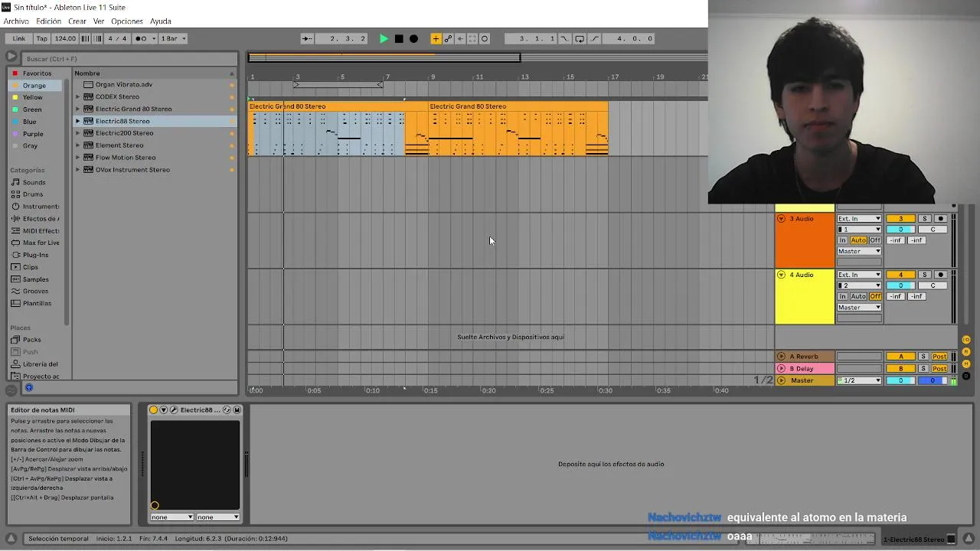Toggle Automation Arm button in transport
This screenshot has height=551, width=980.
coord(448,38)
